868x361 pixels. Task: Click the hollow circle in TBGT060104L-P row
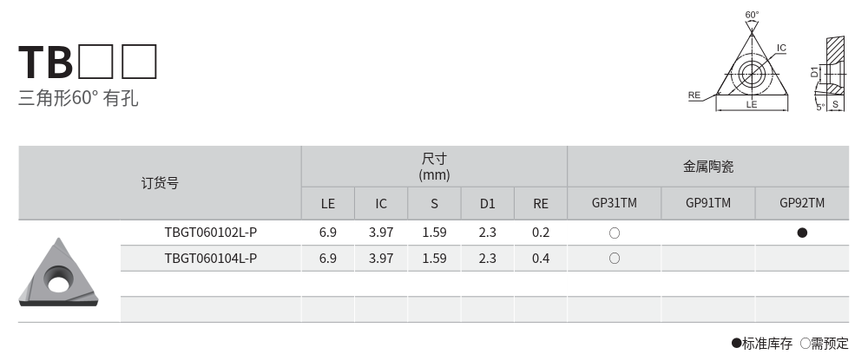614,259
